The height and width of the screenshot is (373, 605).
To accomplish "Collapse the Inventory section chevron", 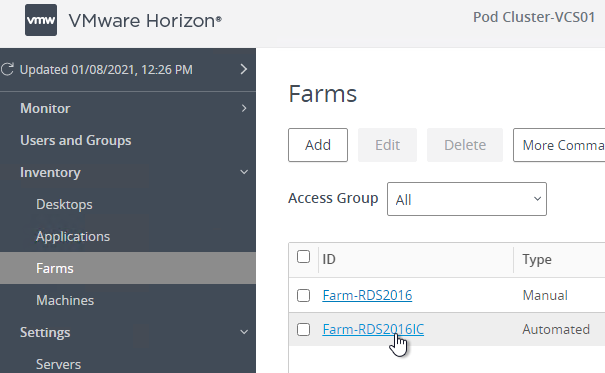I will click(x=244, y=172).
